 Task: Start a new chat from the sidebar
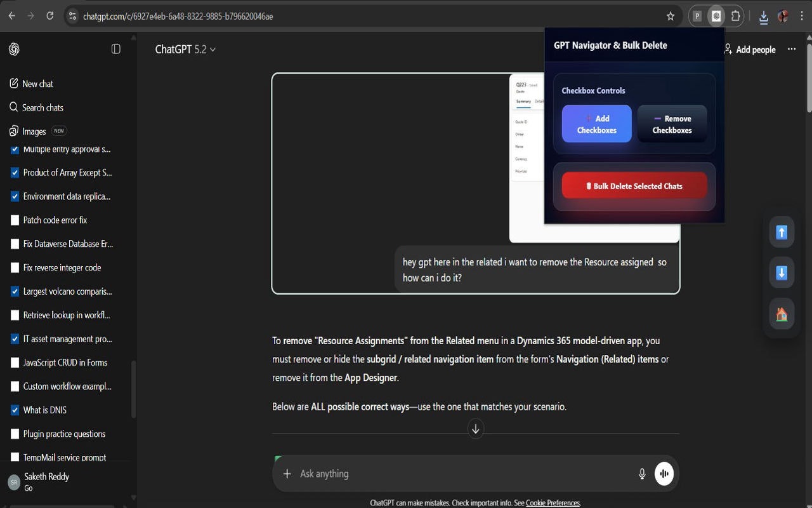coord(37,83)
